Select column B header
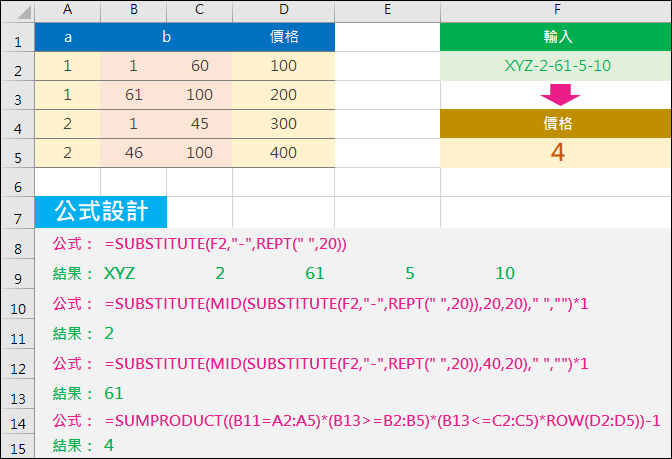This screenshot has height=459, width=672. (134, 10)
